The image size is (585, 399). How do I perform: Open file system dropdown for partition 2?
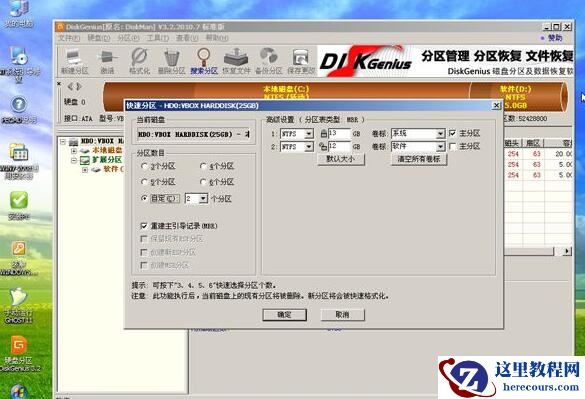point(309,147)
